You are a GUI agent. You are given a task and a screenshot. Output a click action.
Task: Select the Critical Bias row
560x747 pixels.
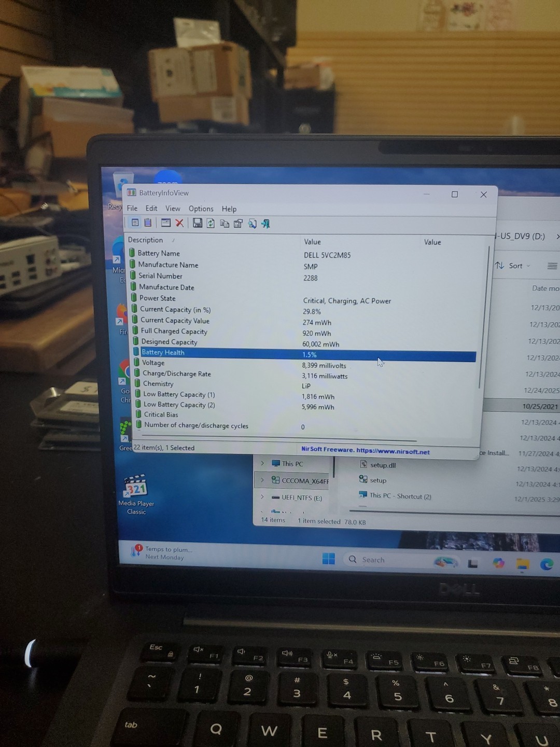(x=306, y=415)
